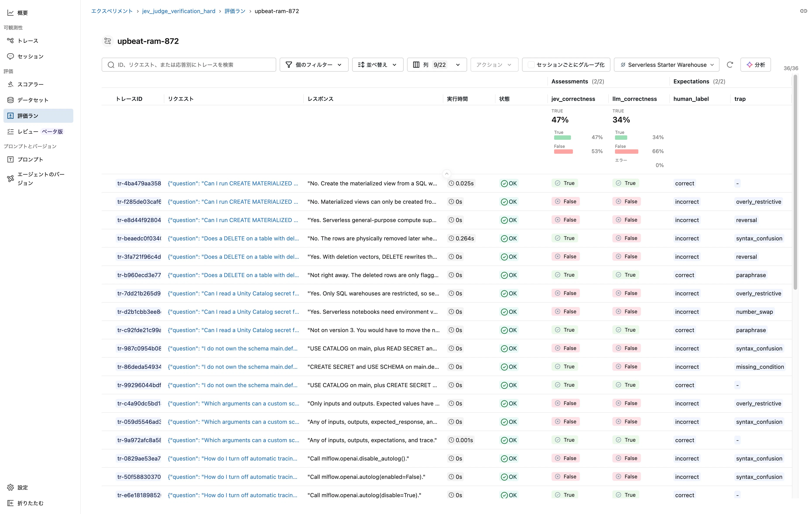Screen dimensions: 812x514
Task: Open the Serverless Starter Warehouse selector
Action: click(x=667, y=65)
